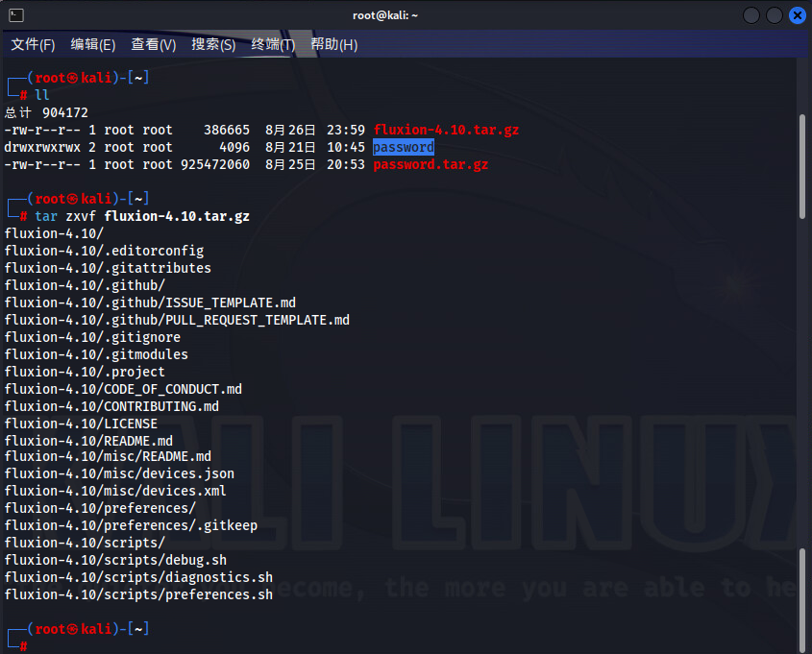The image size is (812, 654).
Task: Click the time 23:59 in the listing
Action: tap(346, 130)
